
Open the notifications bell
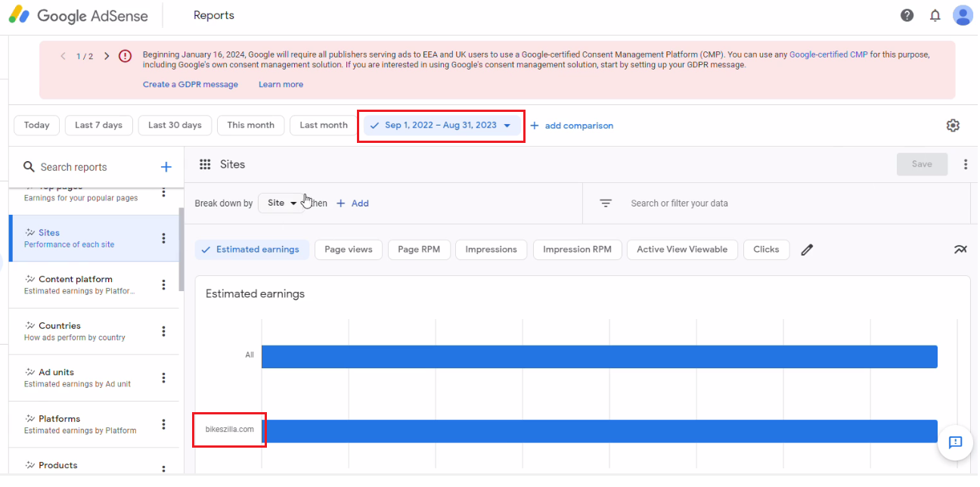[x=935, y=15]
